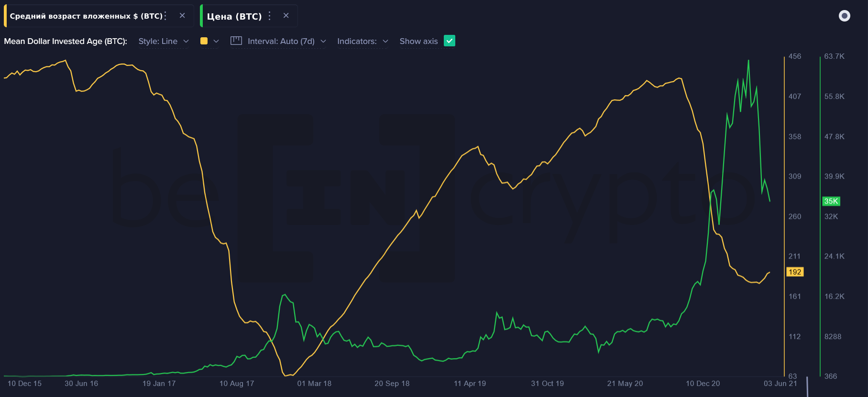Select the Цена (BTC) tab
The image size is (868, 397).
(234, 15)
